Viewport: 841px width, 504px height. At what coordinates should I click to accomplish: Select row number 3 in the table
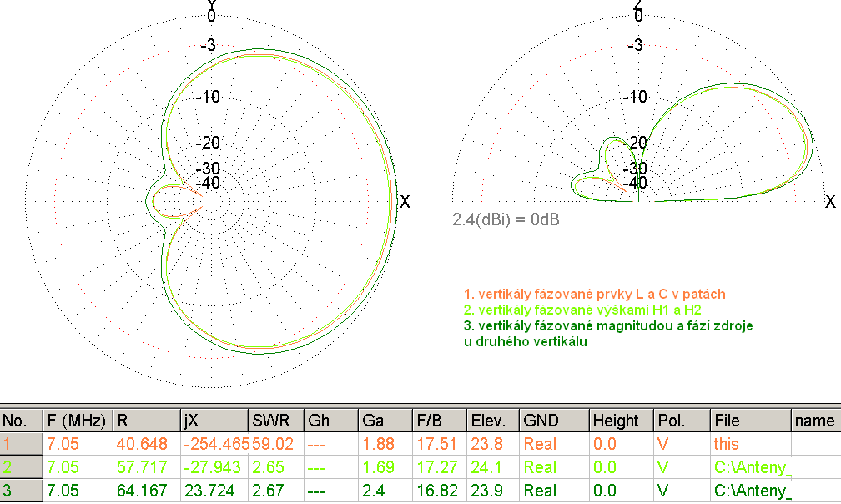point(21,491)
